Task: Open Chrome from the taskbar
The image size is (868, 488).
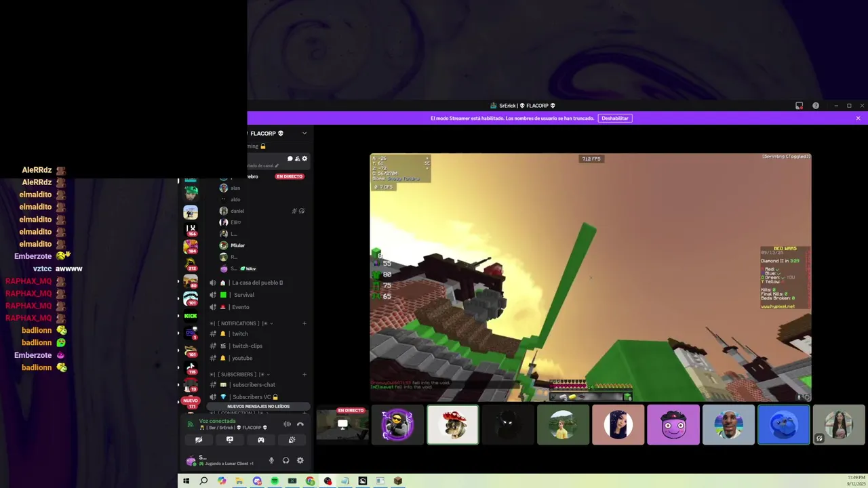Action: (x=310, y=481)
